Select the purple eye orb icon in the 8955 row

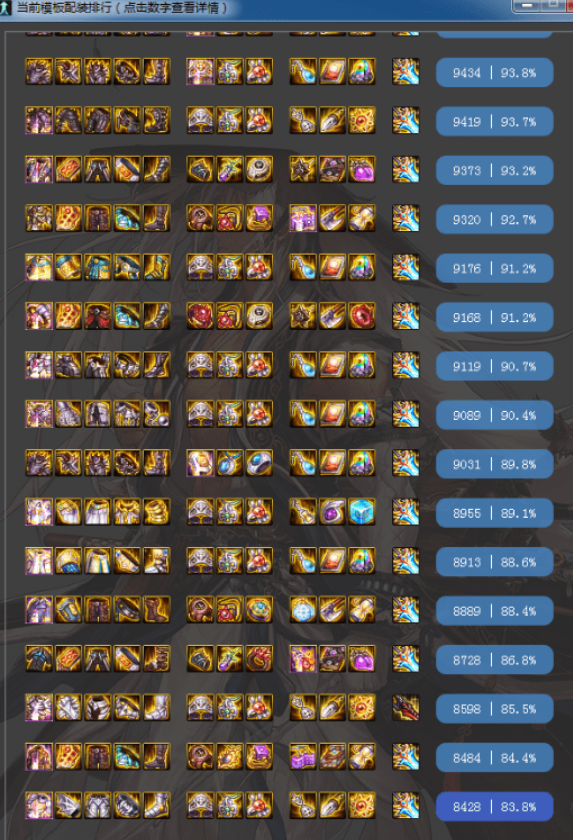point(333,512)
